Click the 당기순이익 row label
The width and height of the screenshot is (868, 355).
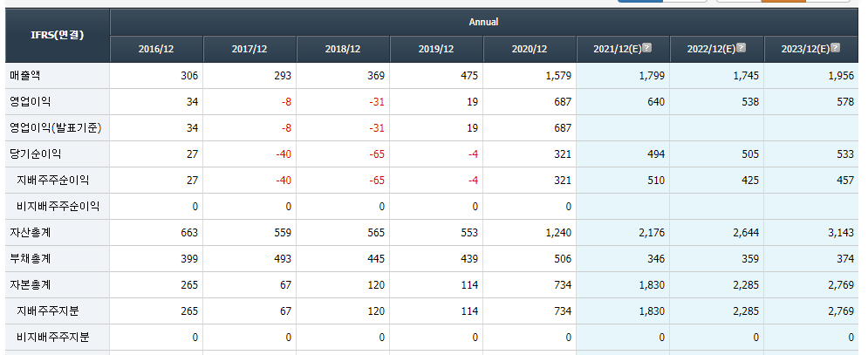(36, 154)
